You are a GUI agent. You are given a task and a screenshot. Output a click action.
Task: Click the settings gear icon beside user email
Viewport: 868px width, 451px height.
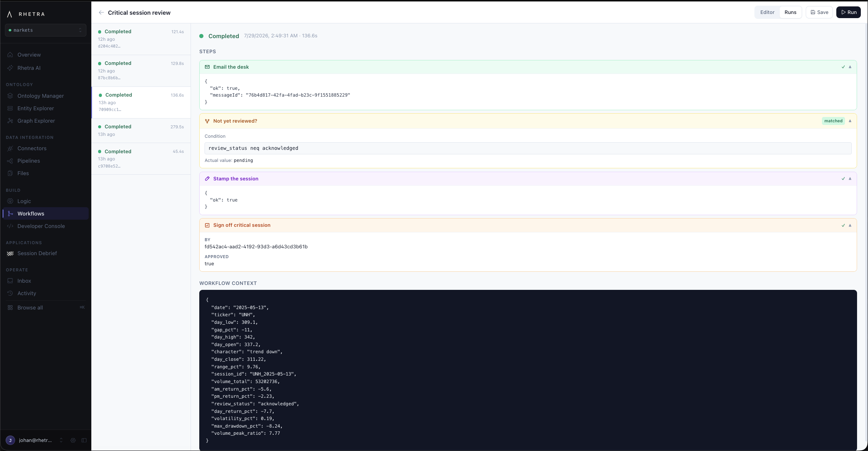tap(73, 440)
